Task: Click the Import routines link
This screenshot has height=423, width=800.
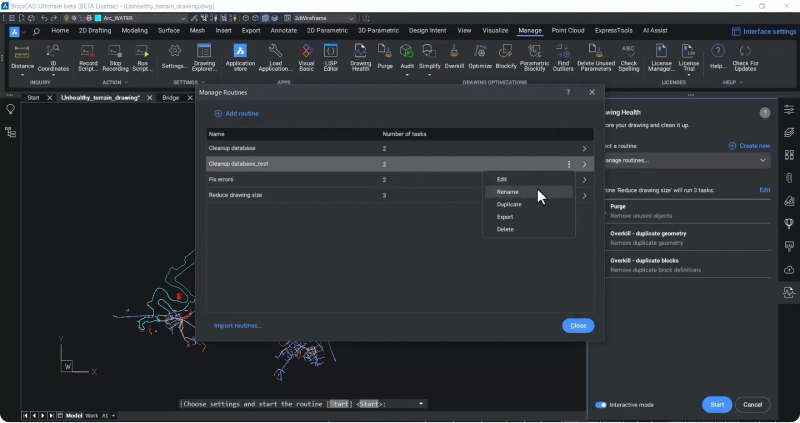Action: click(238, 325)
